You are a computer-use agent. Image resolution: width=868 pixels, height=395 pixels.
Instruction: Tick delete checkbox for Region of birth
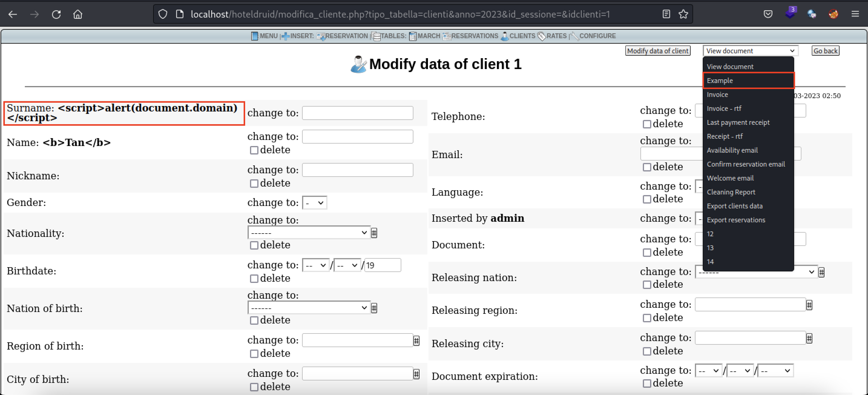point(254,354)
